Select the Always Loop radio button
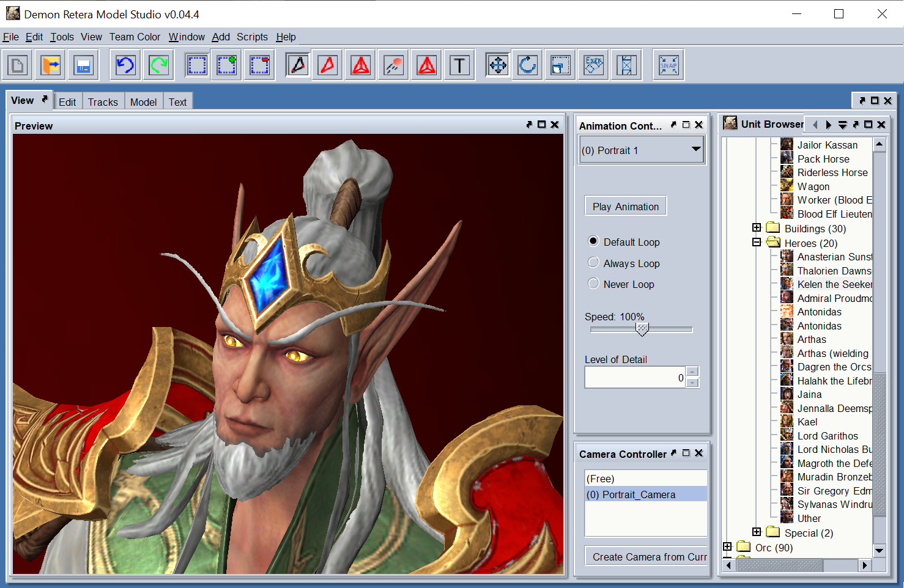This screenshot has width=904, height=588. pyautogui.click(x=593, y=263)
